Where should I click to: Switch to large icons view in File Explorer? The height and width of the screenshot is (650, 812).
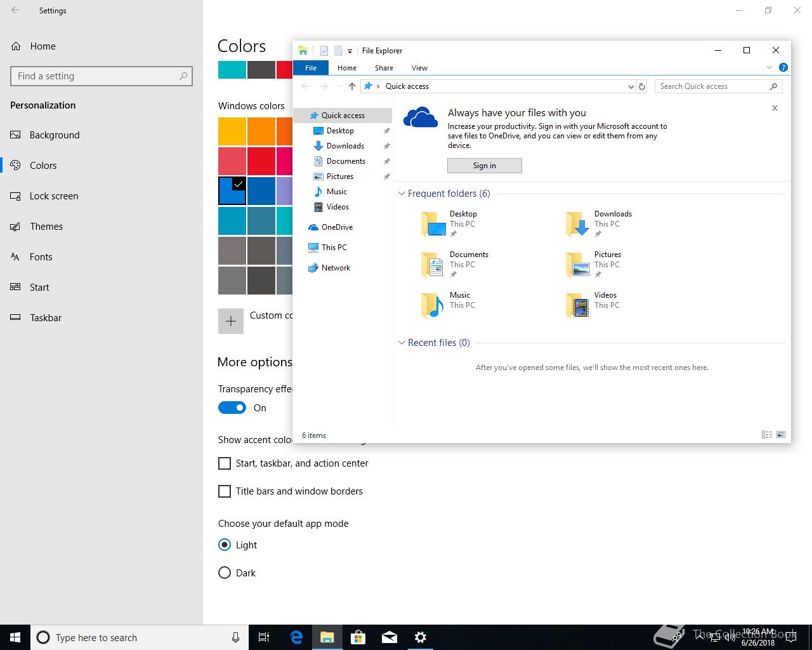(781, 435)
